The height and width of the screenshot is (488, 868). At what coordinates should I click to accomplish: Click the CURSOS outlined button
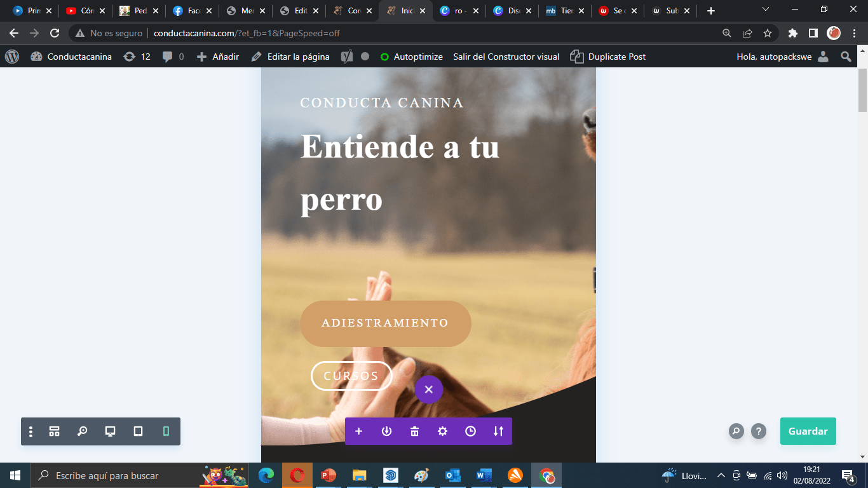[351, 376]
